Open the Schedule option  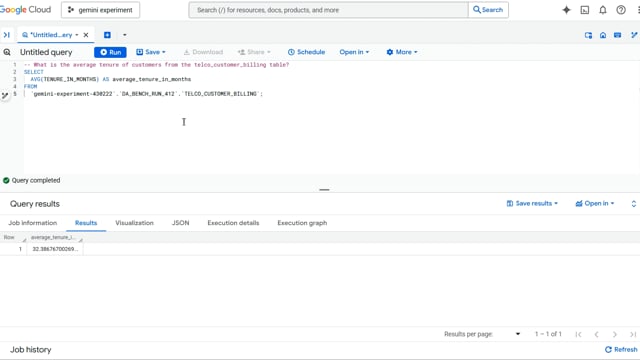pyautogui.click(x=307, y=52)
